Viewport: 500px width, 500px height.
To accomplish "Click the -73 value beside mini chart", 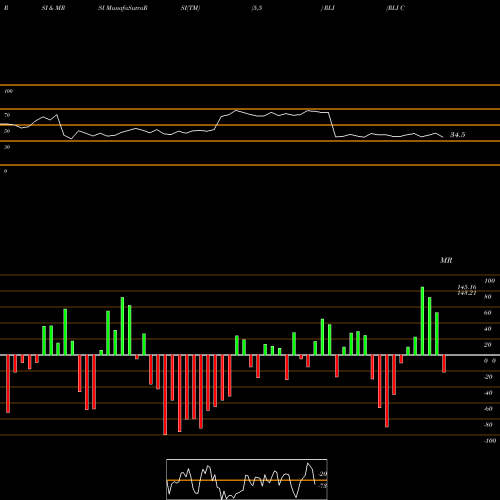I will point(323,486).
